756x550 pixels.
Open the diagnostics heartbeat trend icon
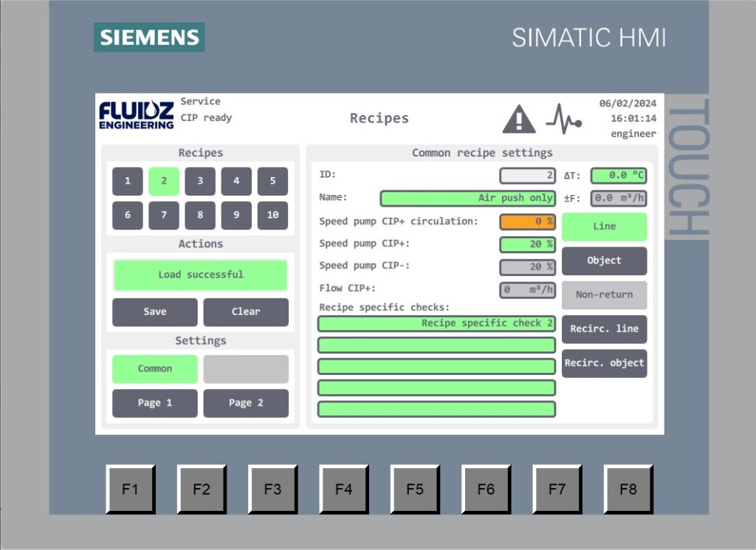563,119
